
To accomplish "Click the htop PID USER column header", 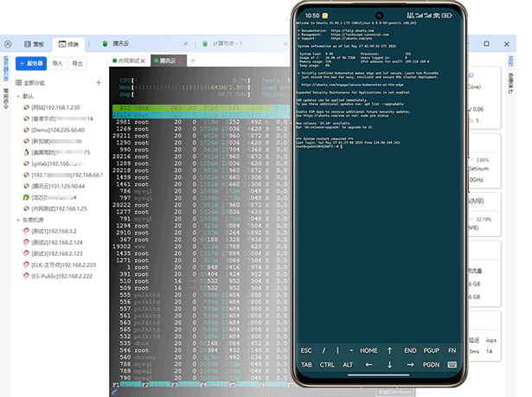I will [135, 108].
